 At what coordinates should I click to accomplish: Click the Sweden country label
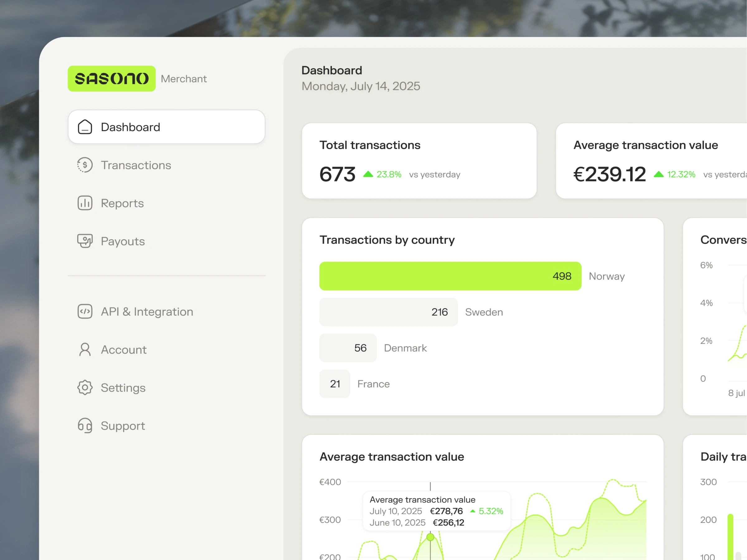click(484, 312)
